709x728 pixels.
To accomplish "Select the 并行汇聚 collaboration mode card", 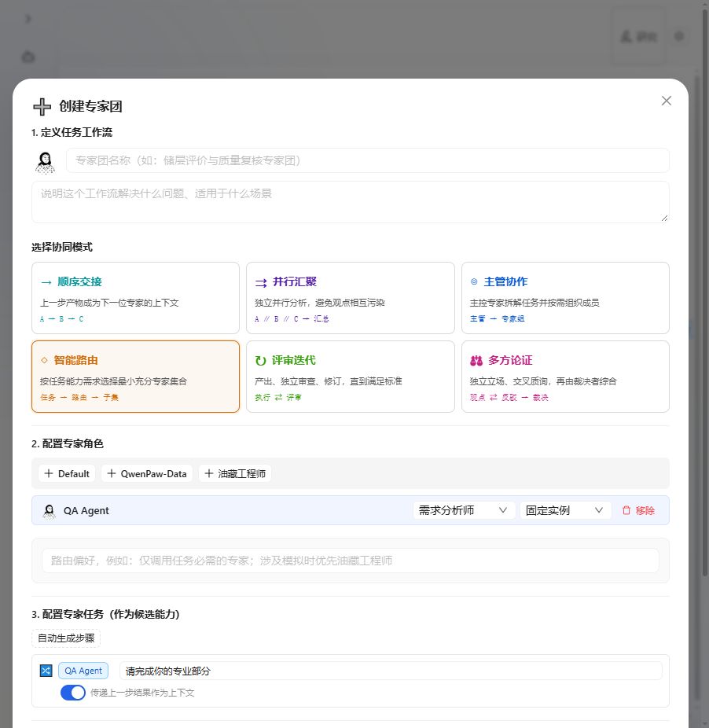I will [350, 298].
